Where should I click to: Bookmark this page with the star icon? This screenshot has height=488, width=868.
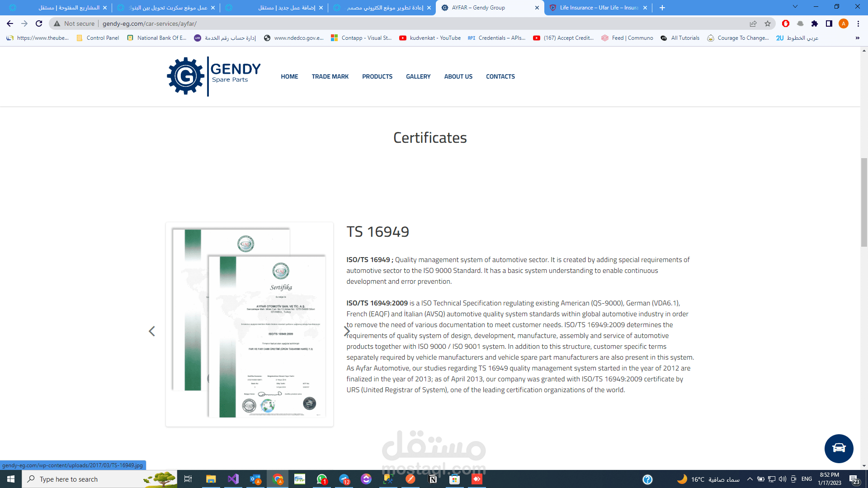point(768,23)
